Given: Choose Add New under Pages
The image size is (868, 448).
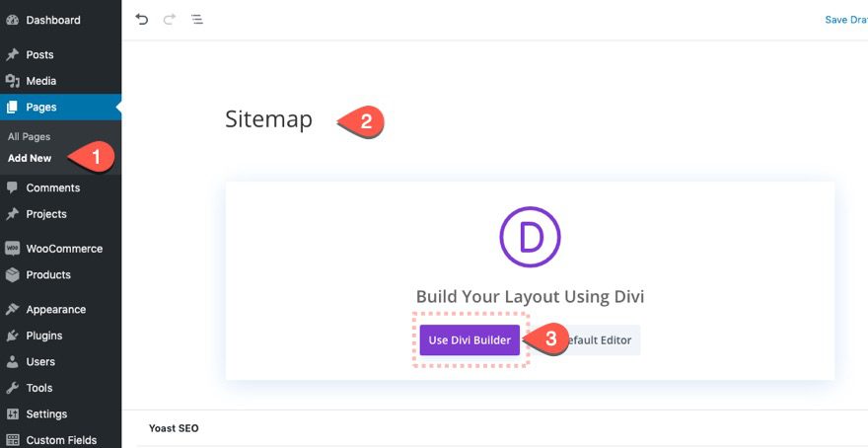Looking at the screenshot, I should [30, 158].
